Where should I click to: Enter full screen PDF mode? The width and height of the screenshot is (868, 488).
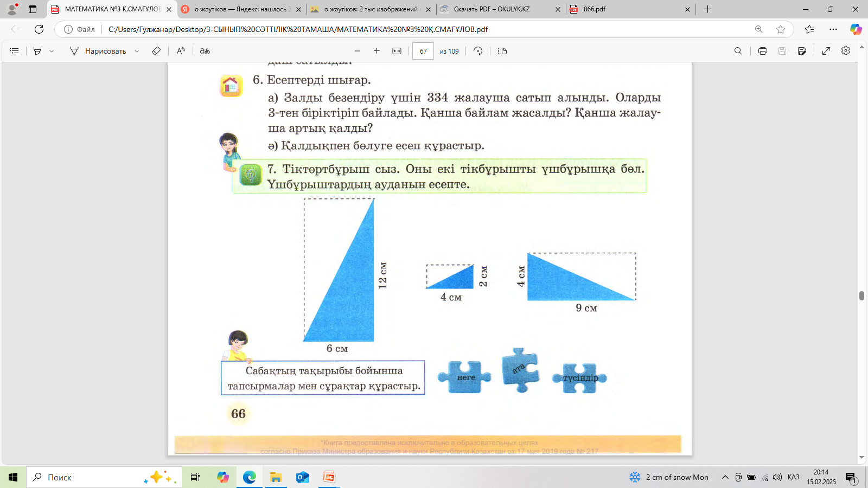tap(826, 51)
